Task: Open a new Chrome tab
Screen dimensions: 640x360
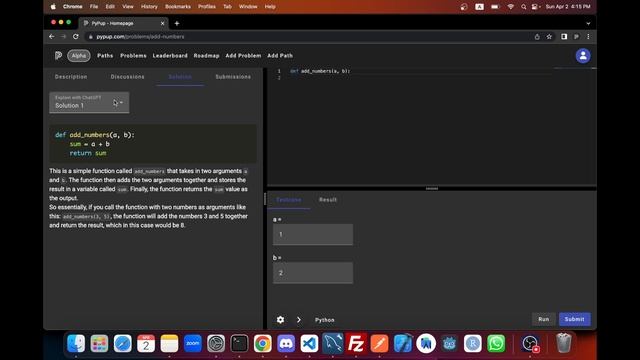Action: pyautogui.click(x=177, y=23)
